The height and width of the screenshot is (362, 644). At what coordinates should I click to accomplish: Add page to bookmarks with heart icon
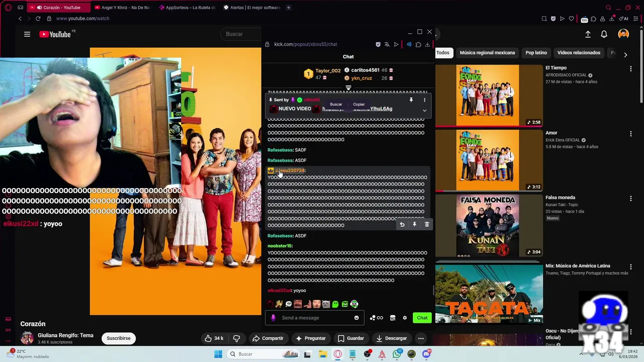coord(571,19)
